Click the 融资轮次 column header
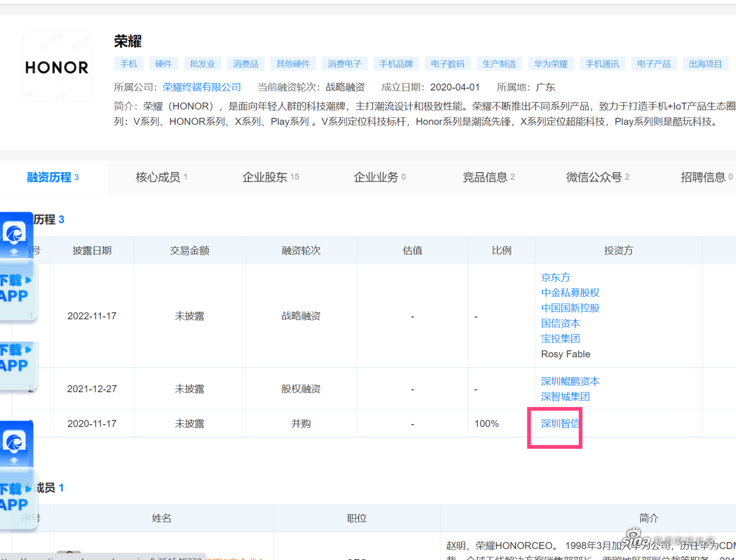This screenshot has width=736, height=560. 301,251
